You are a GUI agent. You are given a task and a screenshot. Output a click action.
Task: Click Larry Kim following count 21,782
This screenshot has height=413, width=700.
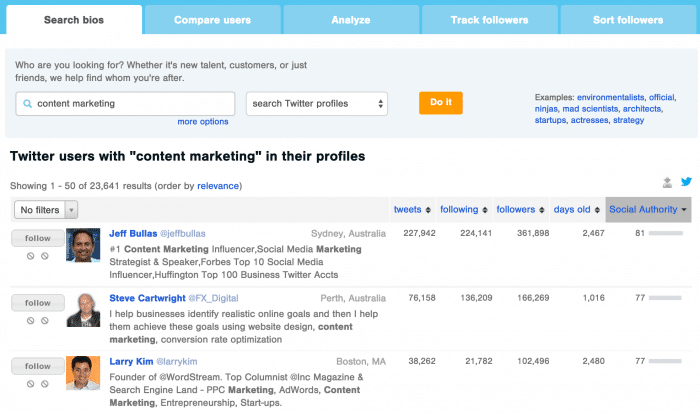[x=479, y=361]
